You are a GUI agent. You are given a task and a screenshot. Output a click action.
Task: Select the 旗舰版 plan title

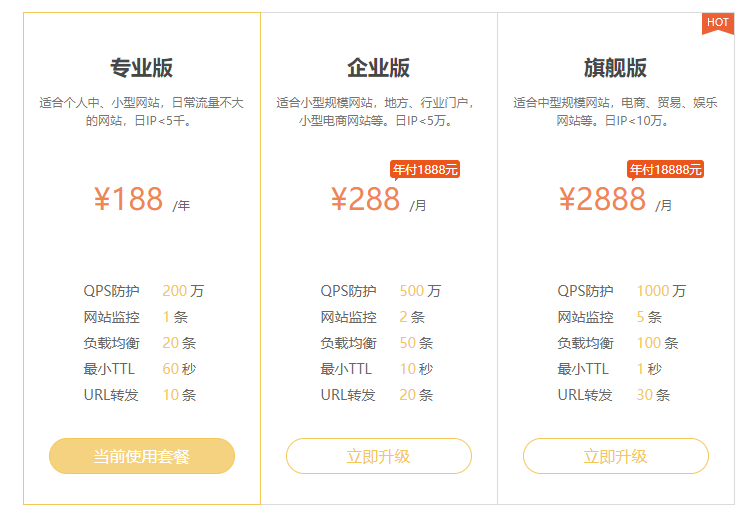[616, 68]
